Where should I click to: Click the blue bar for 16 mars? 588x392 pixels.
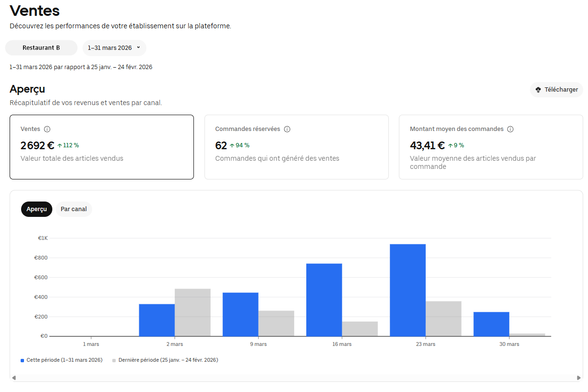(324, 300)
